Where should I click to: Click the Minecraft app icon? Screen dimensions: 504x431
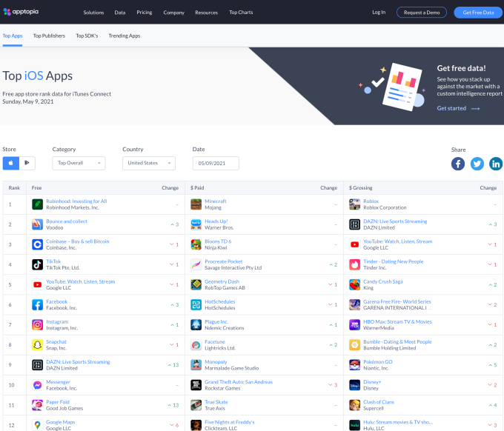point(196,204)
